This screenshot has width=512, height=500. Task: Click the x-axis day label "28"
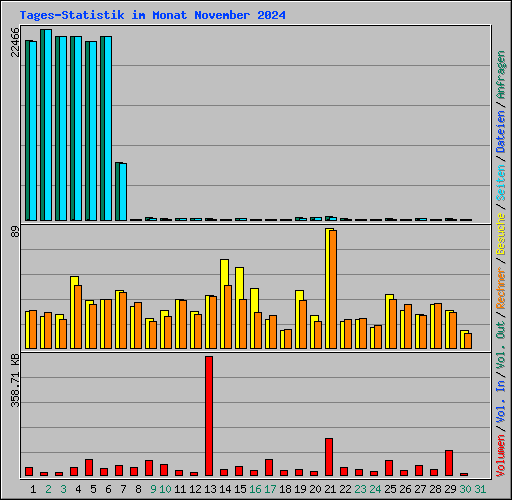pyautogui.click(x=435, y=489)
